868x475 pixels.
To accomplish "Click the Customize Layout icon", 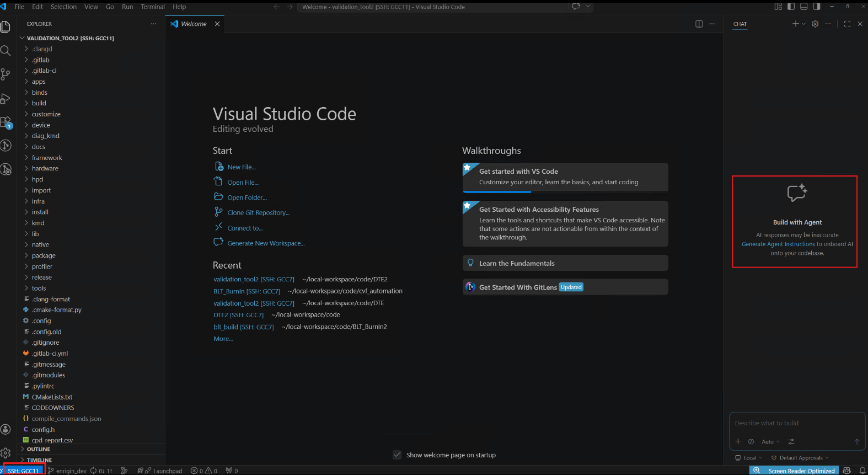I will coord(778,7).
